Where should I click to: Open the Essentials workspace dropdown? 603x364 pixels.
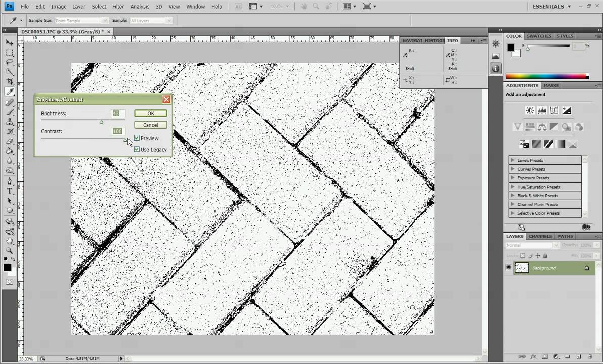(x=551, y=7)
